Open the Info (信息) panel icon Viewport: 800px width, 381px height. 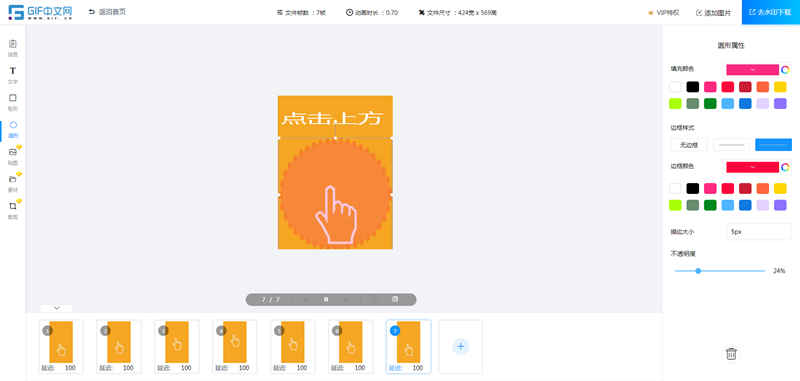13,47
